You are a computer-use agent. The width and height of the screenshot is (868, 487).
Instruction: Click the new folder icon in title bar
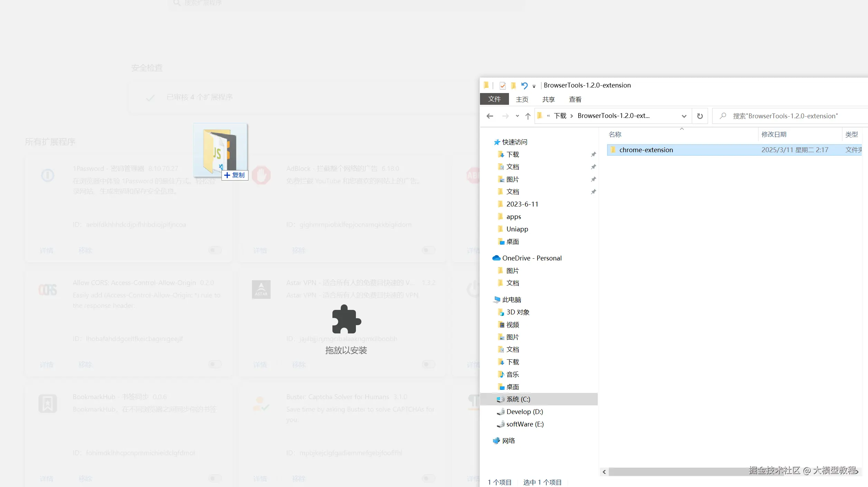513,85
